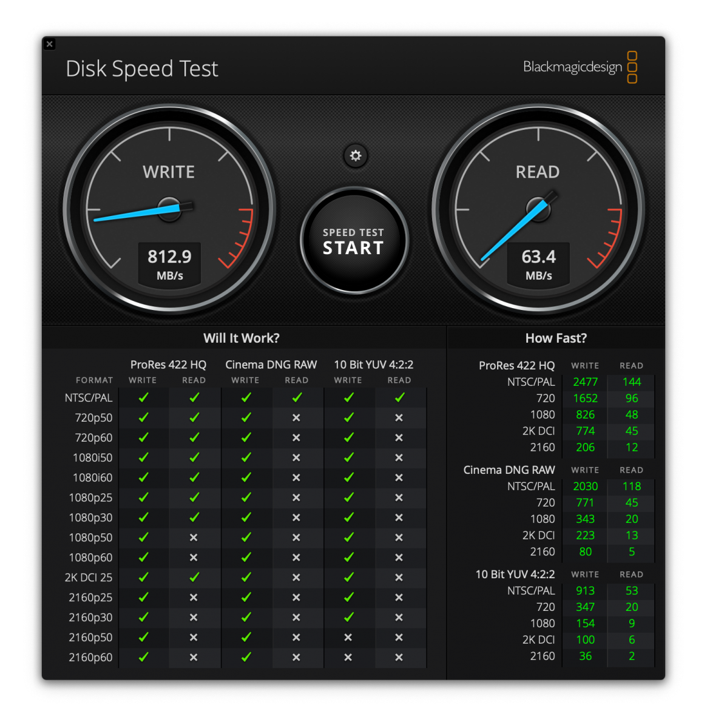Click the Speed Test Start button
This screenshot has width=707, height=728.
click(x=354, y=241)
